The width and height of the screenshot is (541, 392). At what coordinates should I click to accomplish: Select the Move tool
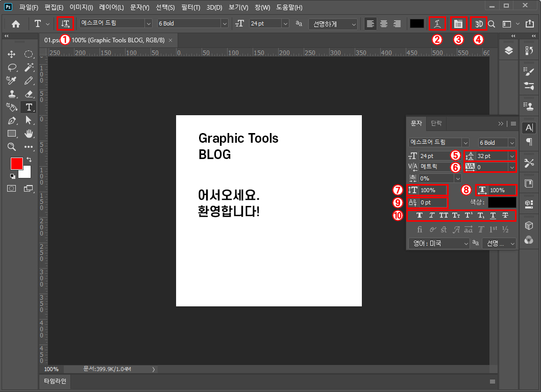11,55
